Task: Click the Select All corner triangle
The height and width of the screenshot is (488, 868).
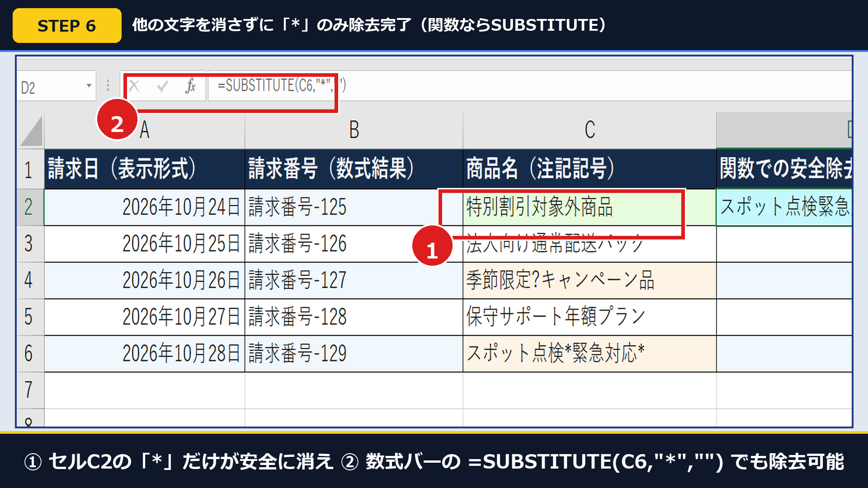Action: (32, 131)
